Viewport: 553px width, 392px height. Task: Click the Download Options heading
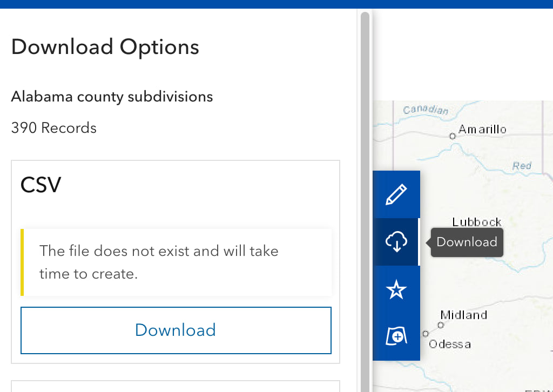[x=105, y=47]
